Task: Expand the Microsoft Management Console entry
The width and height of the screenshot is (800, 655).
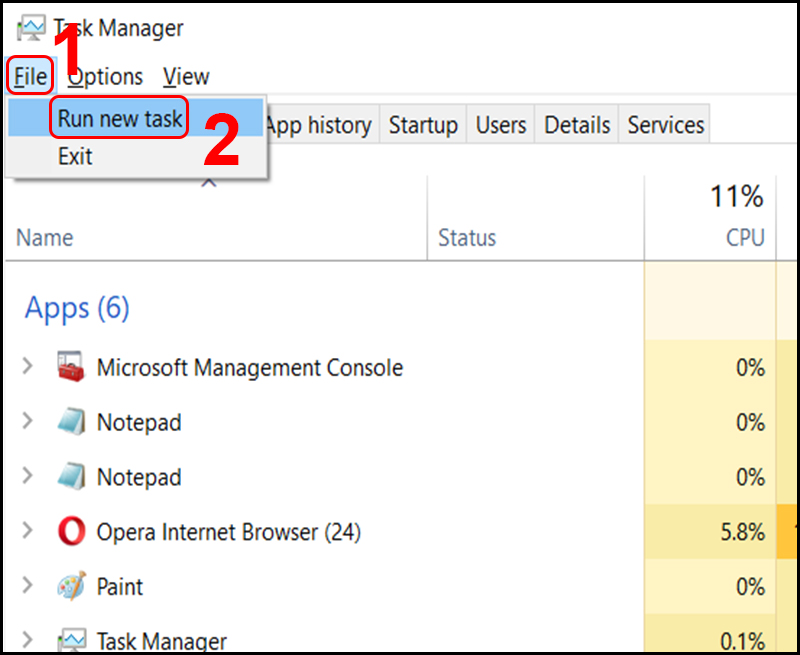Action: (26, 367)
